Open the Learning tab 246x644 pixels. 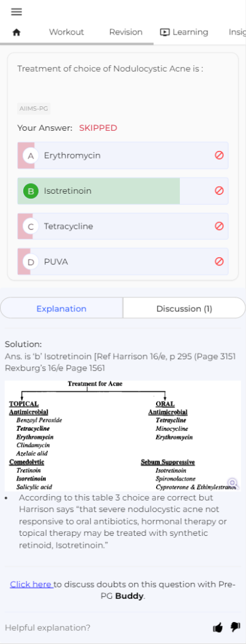tap(184, 32)
